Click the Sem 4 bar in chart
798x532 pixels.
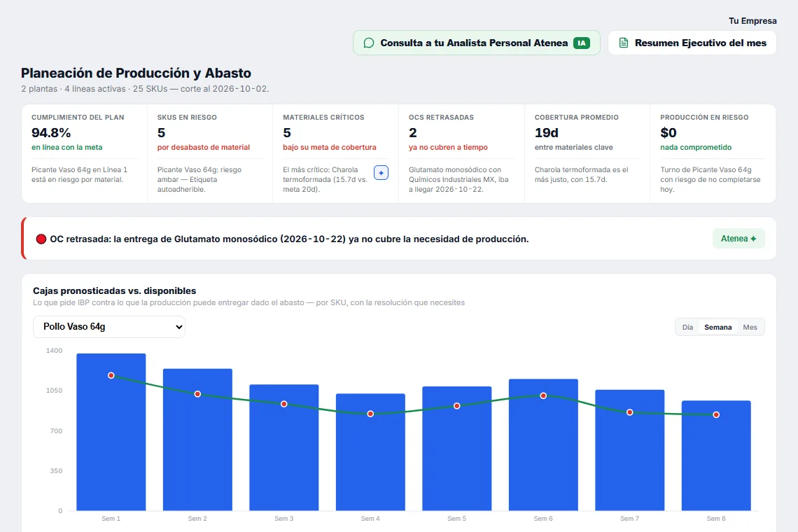(x=370, y=452)
